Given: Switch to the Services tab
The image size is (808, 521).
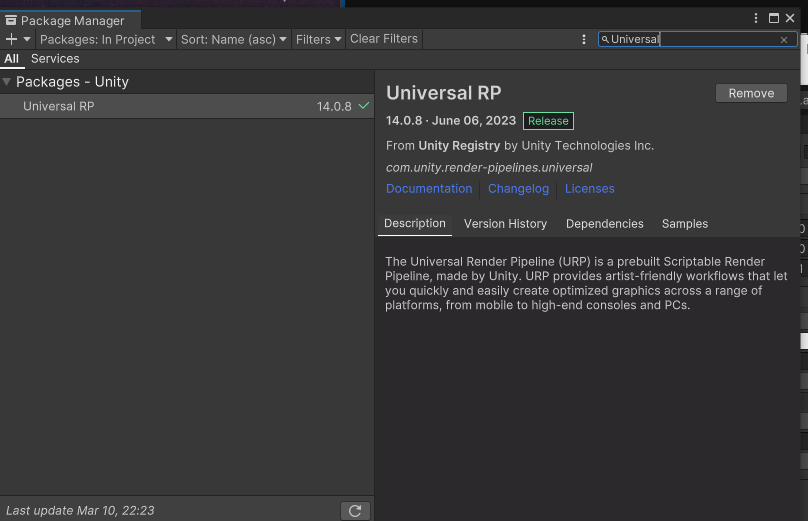Looking at the screenshot, I should pyautogui.click(x=55, y=59).
